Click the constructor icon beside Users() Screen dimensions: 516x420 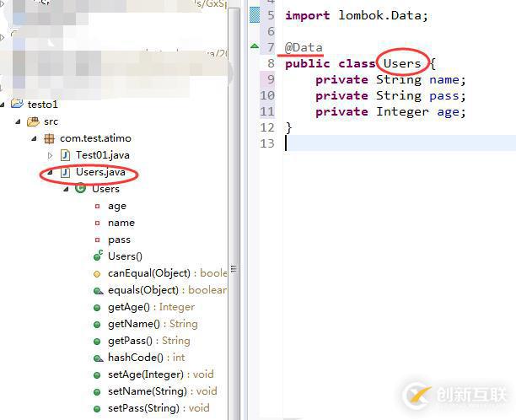click(98, 256)
